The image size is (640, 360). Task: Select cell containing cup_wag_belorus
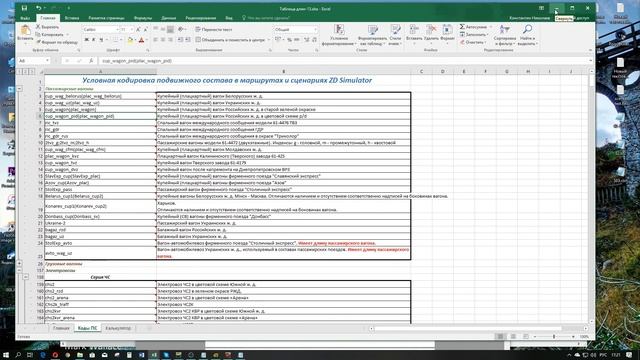pyautogui.click(x=100, y=96)
